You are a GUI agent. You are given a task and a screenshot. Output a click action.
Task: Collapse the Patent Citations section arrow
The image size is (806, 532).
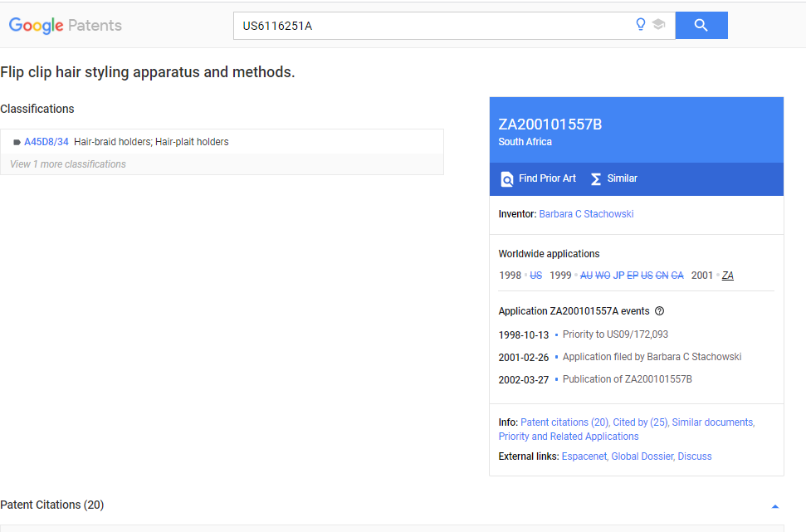(775, 506)
